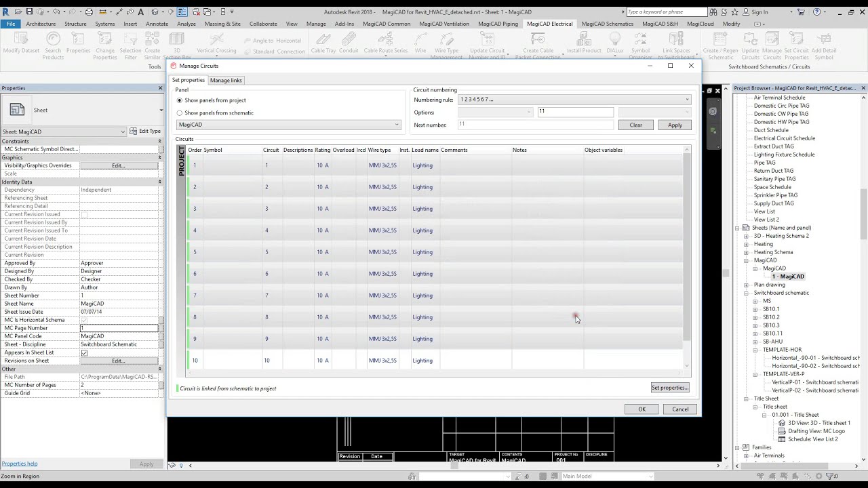Open the File menu
This screenshot has height=488, width=868.
click(11, 24)
